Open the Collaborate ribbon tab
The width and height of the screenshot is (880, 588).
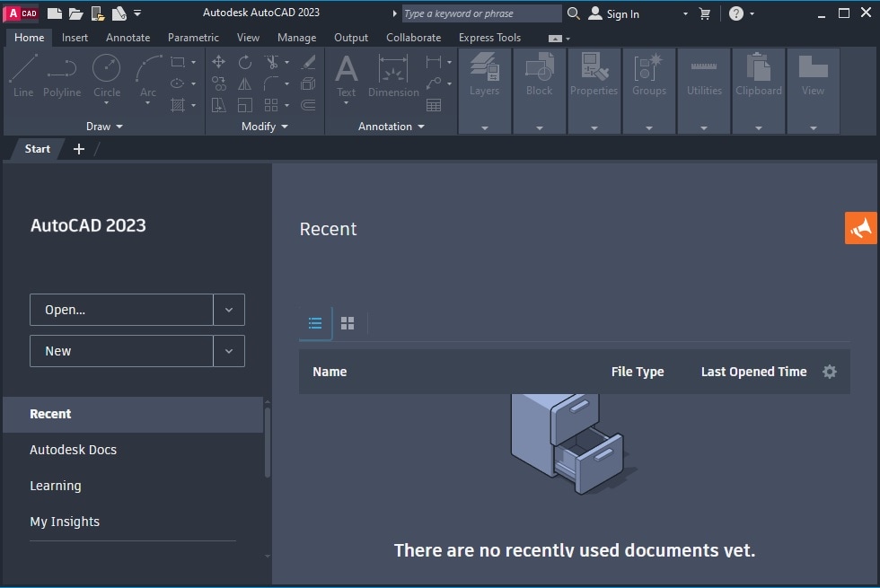(x=414, y=38)
